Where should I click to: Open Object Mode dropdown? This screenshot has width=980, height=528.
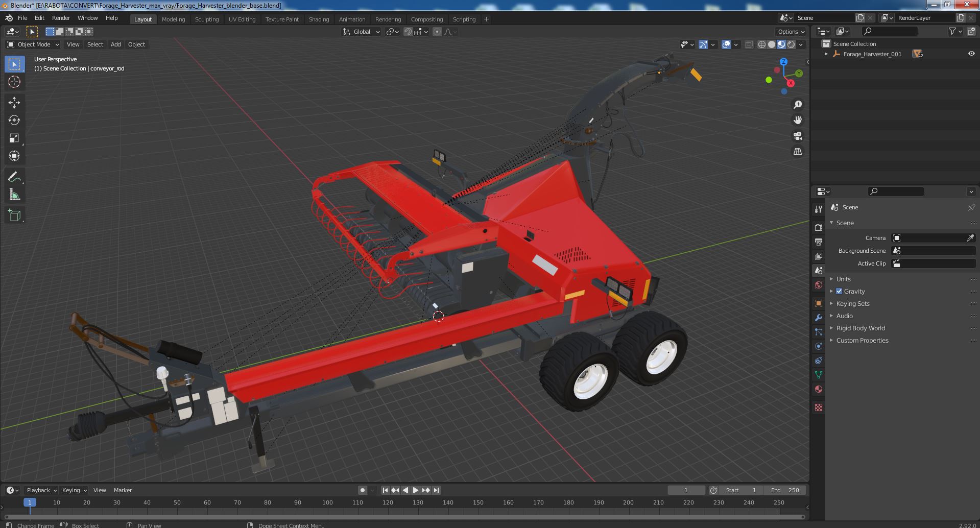click(x=33, y=44)
